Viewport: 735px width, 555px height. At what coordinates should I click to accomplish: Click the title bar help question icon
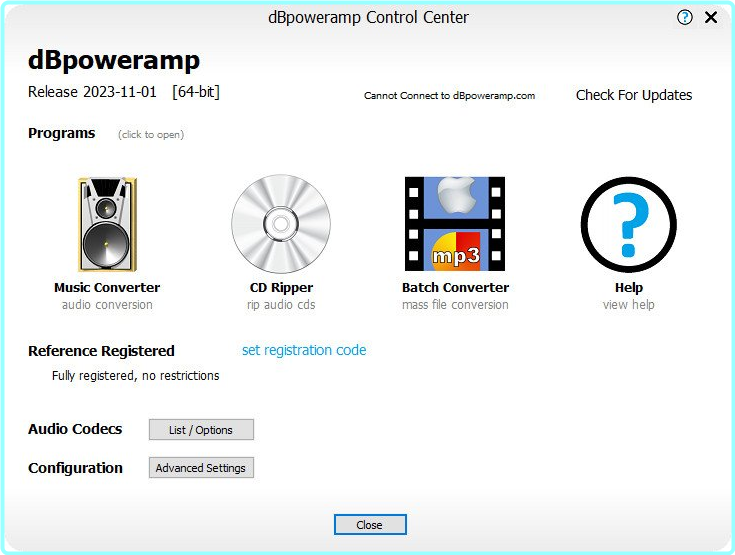[x=685, y=17]
